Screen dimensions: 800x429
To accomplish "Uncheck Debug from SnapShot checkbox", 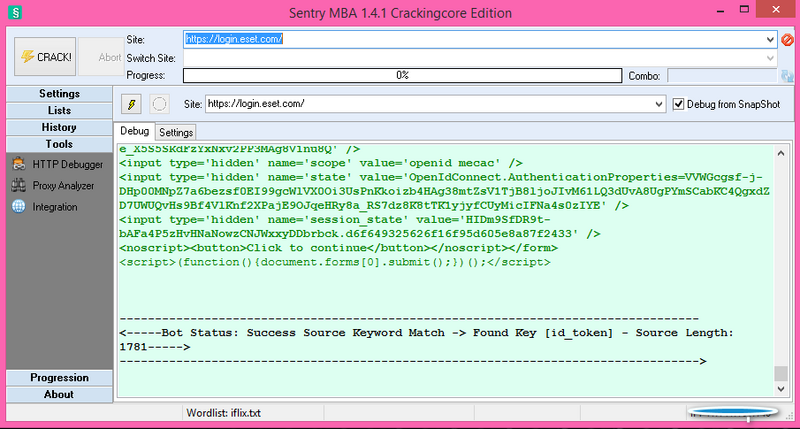I will (678, 104).
